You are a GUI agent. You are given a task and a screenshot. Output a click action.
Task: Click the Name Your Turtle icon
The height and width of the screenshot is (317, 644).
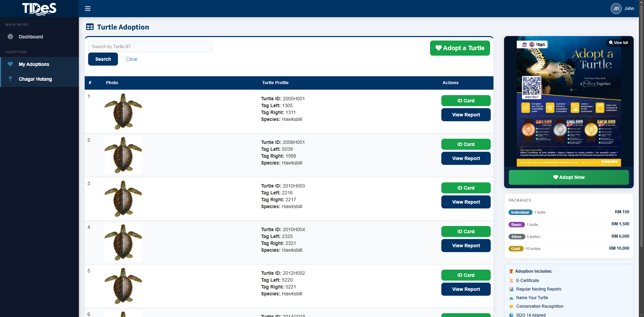[511, 298]
